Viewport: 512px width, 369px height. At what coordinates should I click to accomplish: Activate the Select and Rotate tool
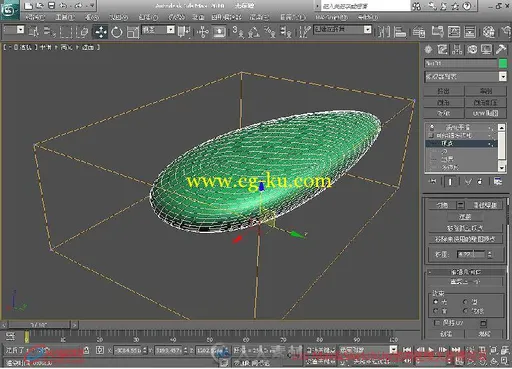[x=117, y=32]
